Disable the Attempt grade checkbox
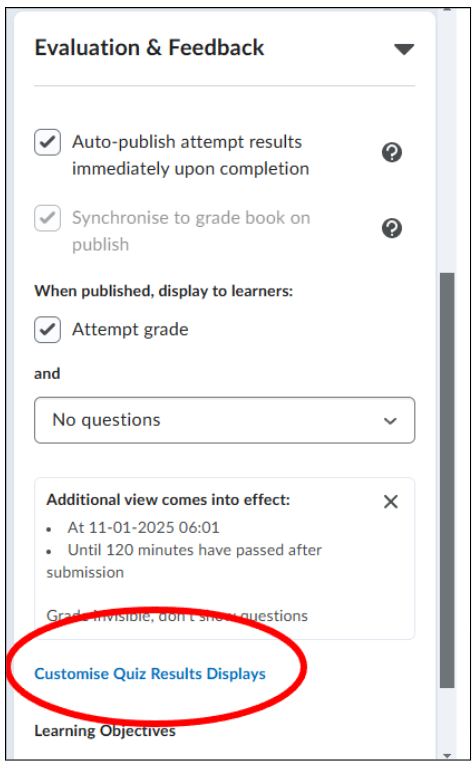This screenshot has width=475, height=766. [47, 329]
